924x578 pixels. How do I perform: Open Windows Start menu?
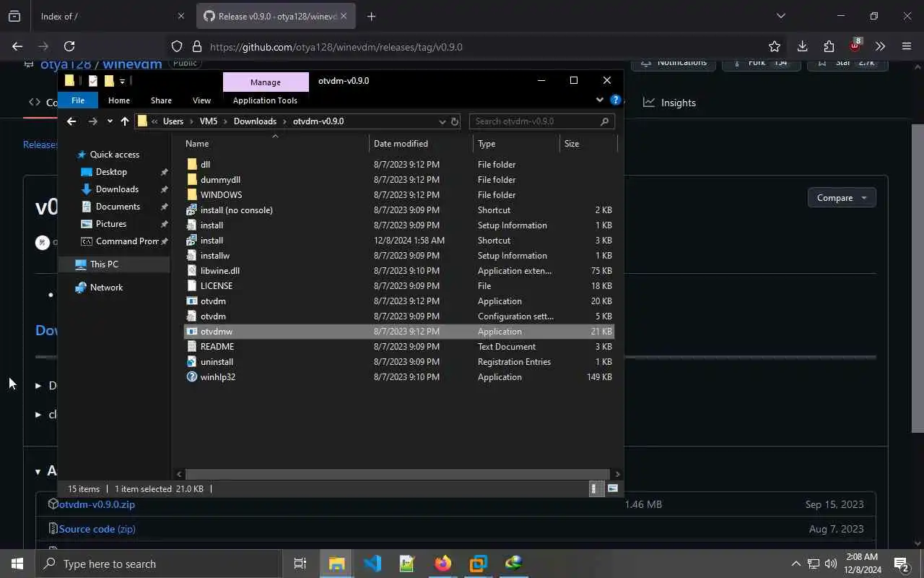[x=17, y=564]
